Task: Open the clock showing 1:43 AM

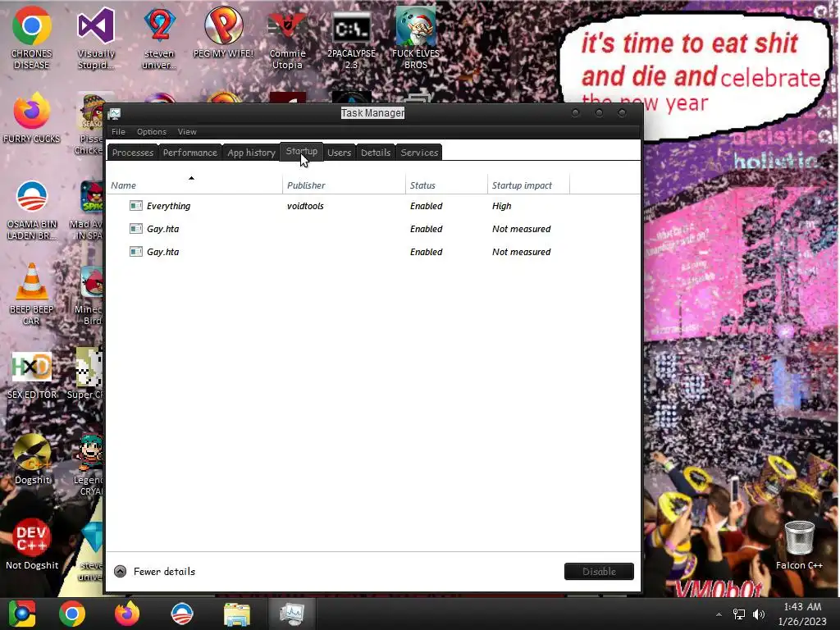Action: [x=802, y=614]
